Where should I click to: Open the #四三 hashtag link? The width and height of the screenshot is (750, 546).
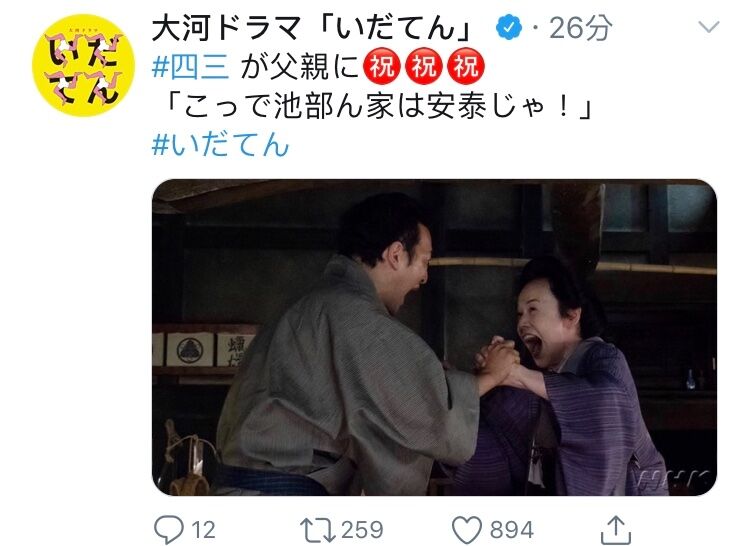tap(191, 66)
